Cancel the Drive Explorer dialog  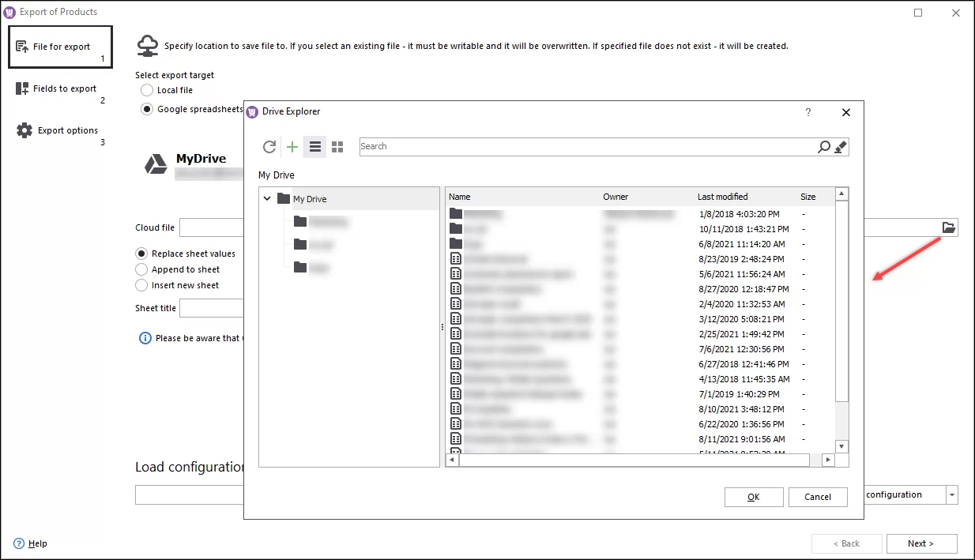tap(818, 497)
